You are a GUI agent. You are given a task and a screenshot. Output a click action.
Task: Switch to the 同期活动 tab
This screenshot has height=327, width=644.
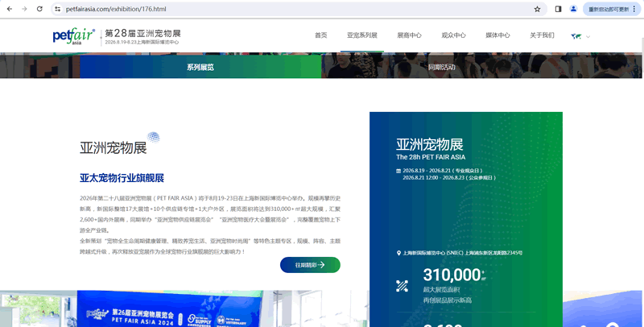(442, 67)
